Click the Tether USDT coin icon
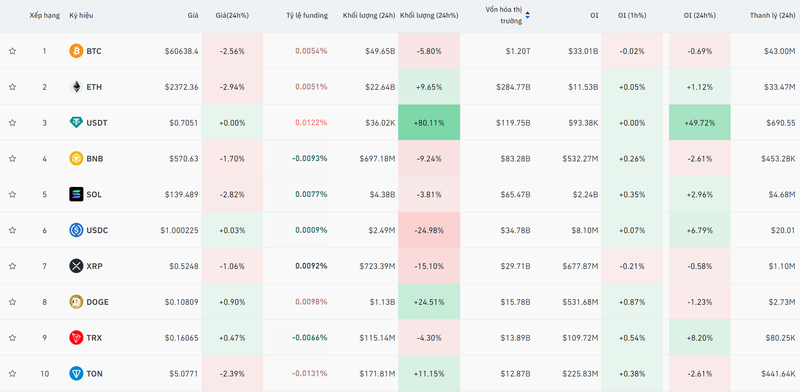The height and width of the screenshot is (392, 800). [x=76, y=122]
